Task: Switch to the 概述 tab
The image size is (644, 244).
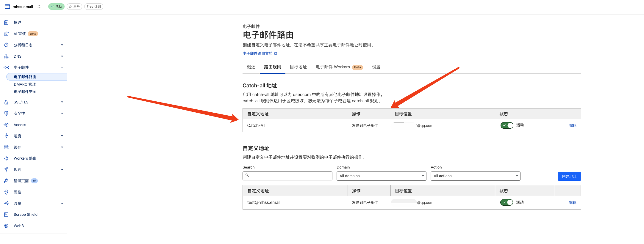Action: (x=251, y=67)
